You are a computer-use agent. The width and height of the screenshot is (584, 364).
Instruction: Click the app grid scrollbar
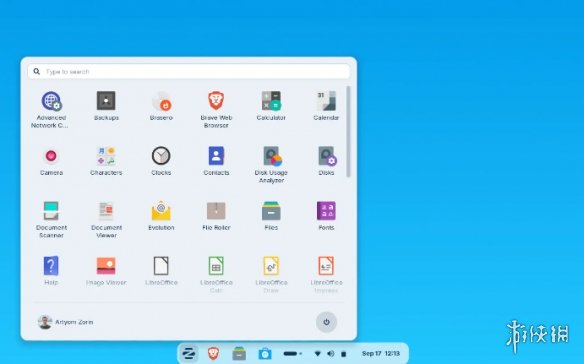pyautogui.click(x=348, y=132)
